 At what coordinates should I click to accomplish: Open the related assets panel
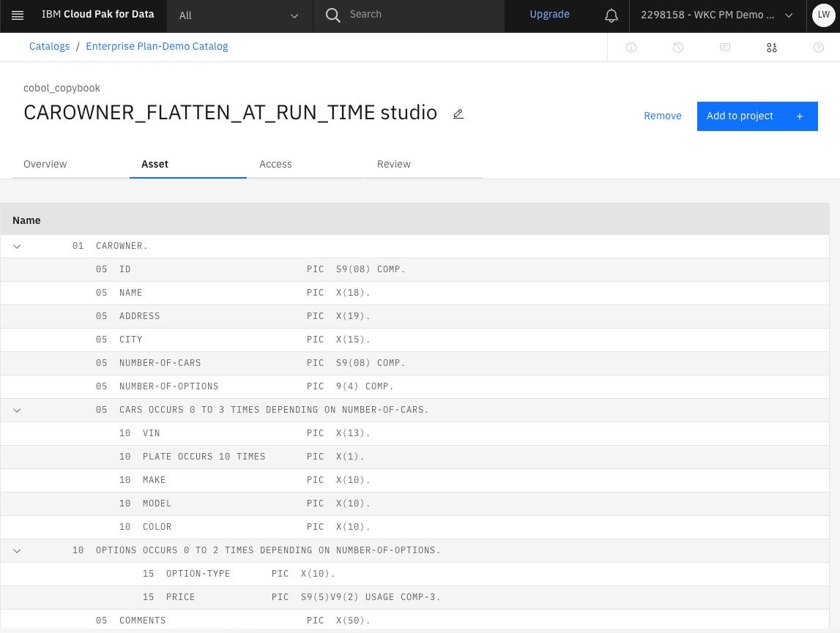pyautogui.click(x=772, y=47)
